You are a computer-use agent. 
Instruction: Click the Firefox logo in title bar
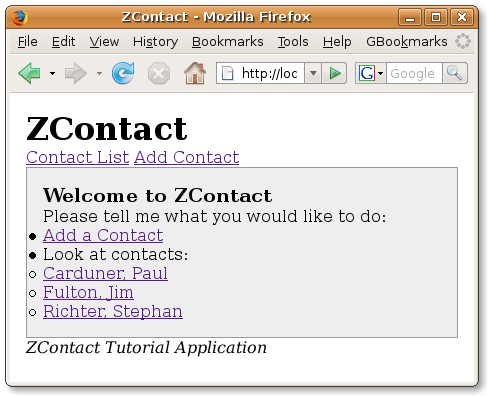[20, 17]
